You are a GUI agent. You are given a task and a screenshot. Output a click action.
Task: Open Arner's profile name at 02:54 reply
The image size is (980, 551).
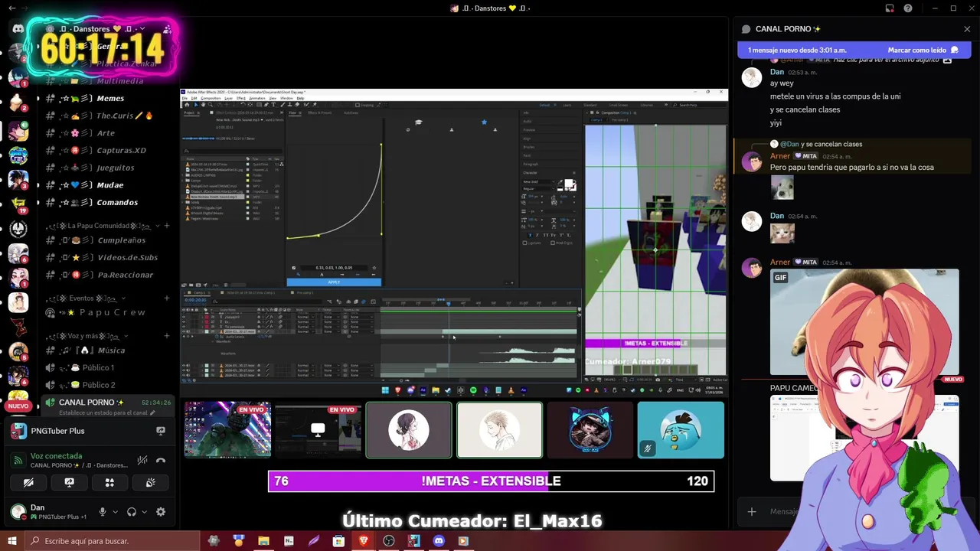pos(780,156)
